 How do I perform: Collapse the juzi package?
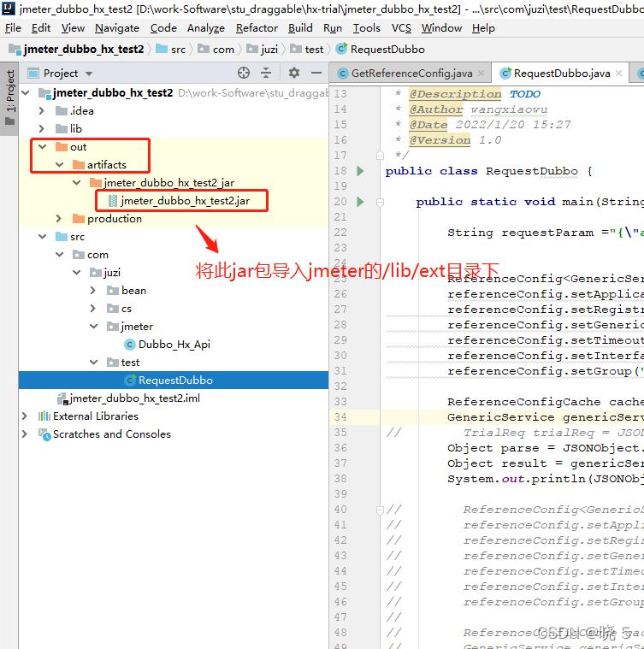coord(77,273)
